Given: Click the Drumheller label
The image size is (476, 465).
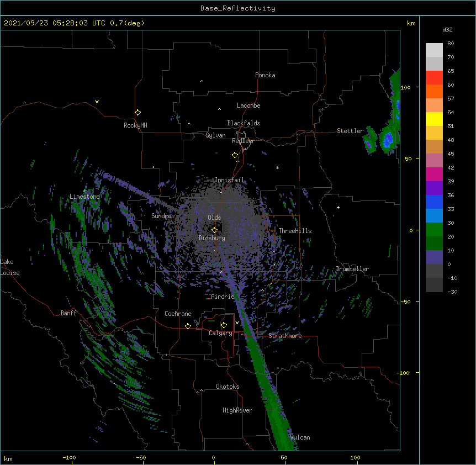Looking at the screenshot, I should click(x=352, y=269).
